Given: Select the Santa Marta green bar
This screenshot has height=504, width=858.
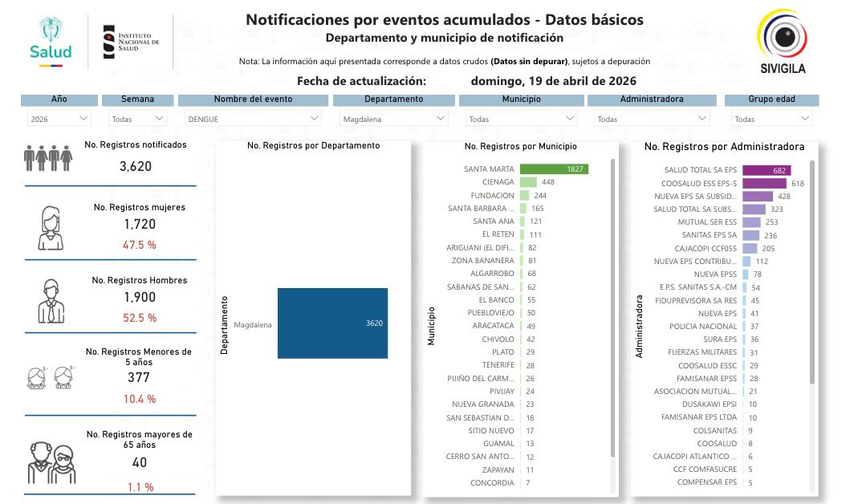Looking at the screenshot, I should (554, 169).
